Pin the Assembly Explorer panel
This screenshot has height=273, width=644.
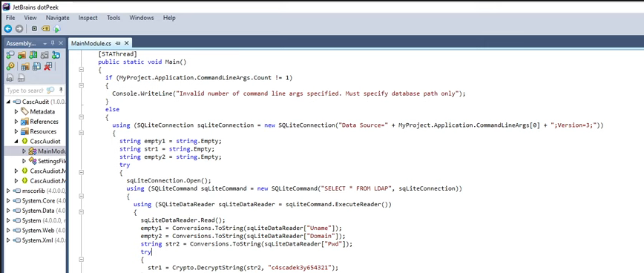(x=53, y=43)
